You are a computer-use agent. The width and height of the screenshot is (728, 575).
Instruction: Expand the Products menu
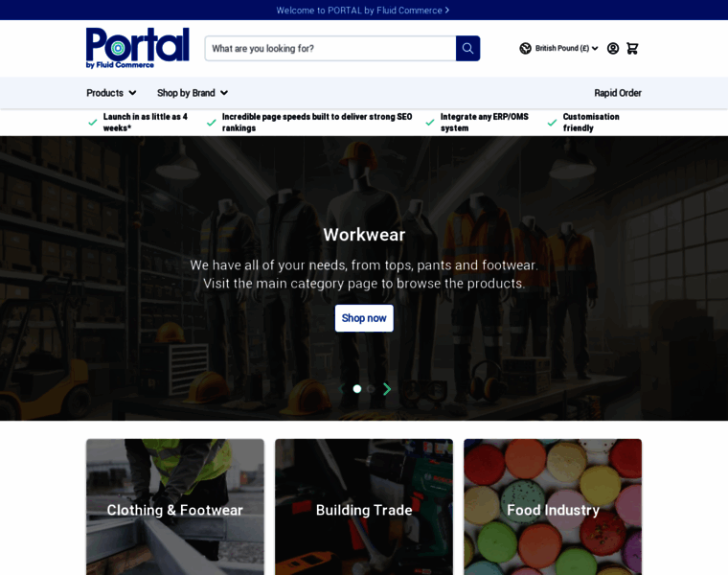(x=111, y=93)
